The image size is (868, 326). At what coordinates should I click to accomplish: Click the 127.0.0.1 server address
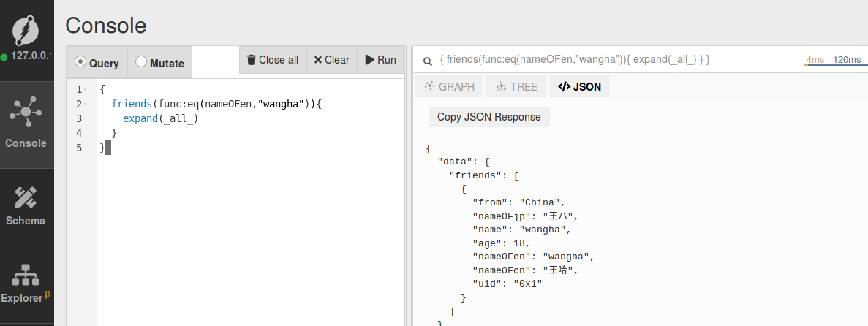pyautogui.click(x=31, y=56)
